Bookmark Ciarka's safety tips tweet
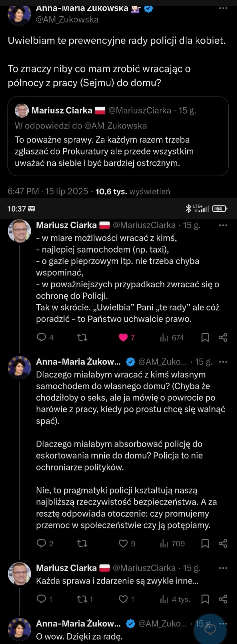Viewport: 237px width, 644px height. (205, 338)
